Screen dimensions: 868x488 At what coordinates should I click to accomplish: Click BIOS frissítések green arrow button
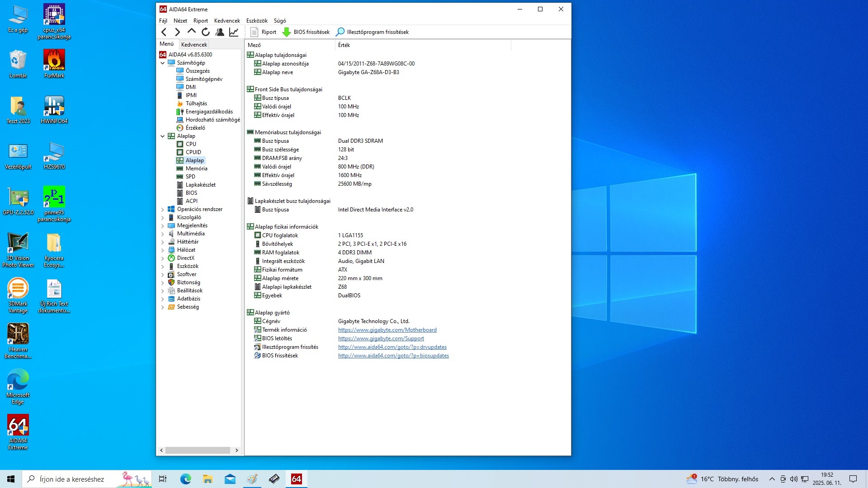click(x=306, y=32)
